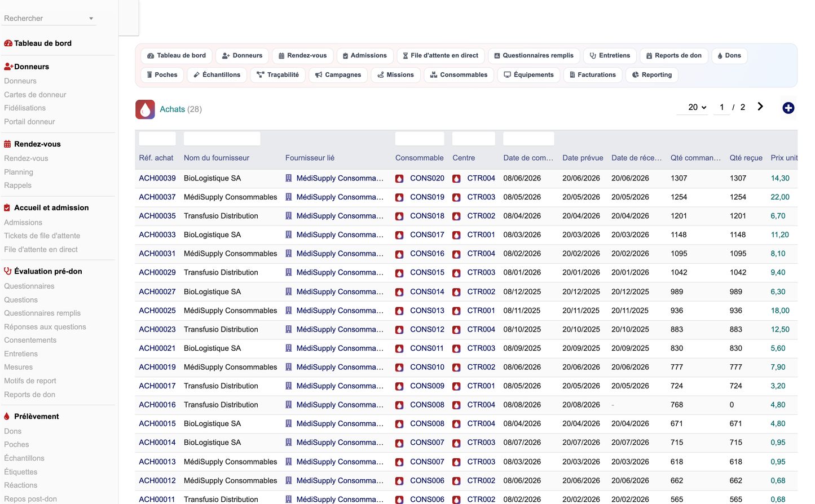Image resolution: width=815 pixels, height=504 pixels.
Task: Open Missions toolbar tab
Action: pos(395,75)
